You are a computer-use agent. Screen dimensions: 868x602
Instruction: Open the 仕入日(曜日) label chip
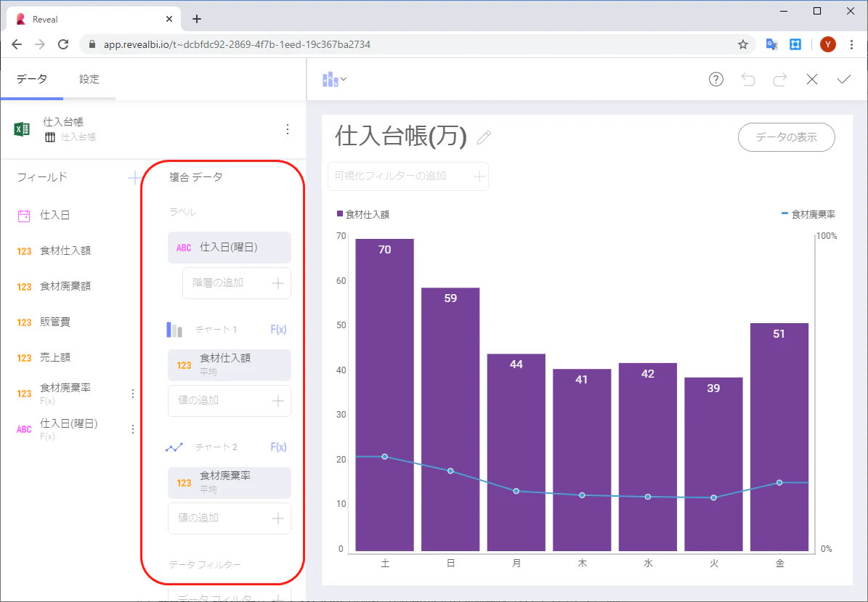230,248
